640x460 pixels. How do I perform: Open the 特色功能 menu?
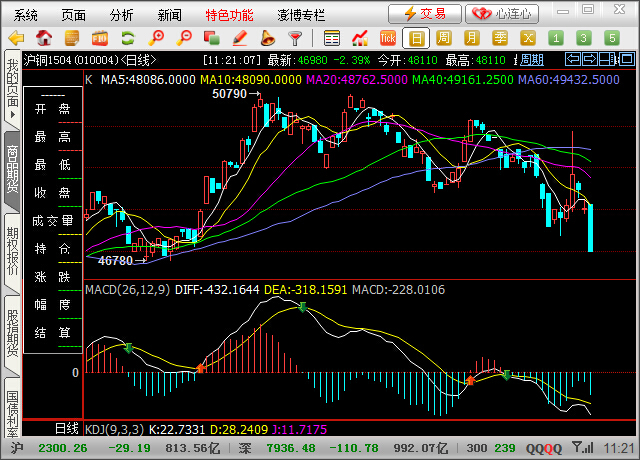(229, 14)
